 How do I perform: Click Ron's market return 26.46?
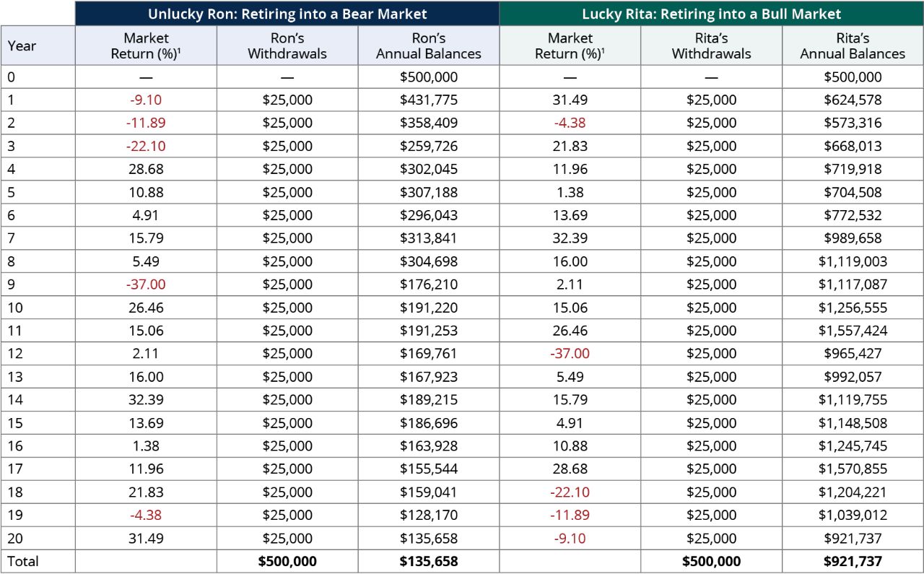point(146,308)
